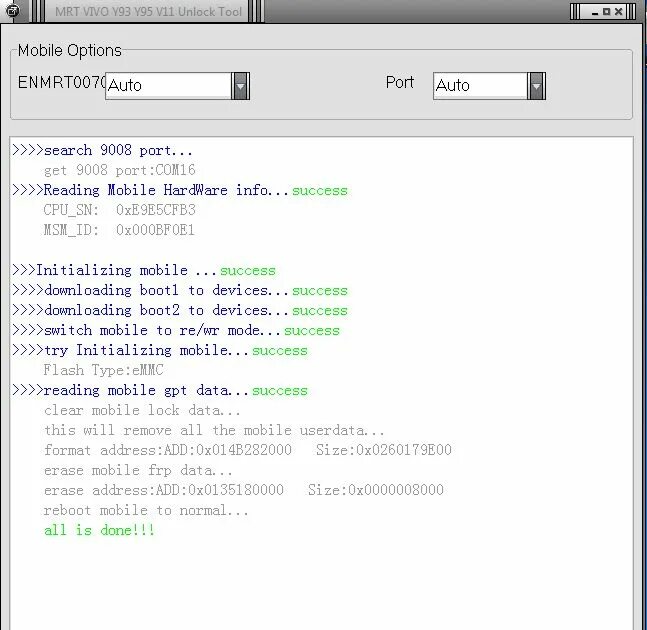This screenshot has height=630, width=647.
Task: Click the green 'all is done!!!' message
Action: point(99,530)
